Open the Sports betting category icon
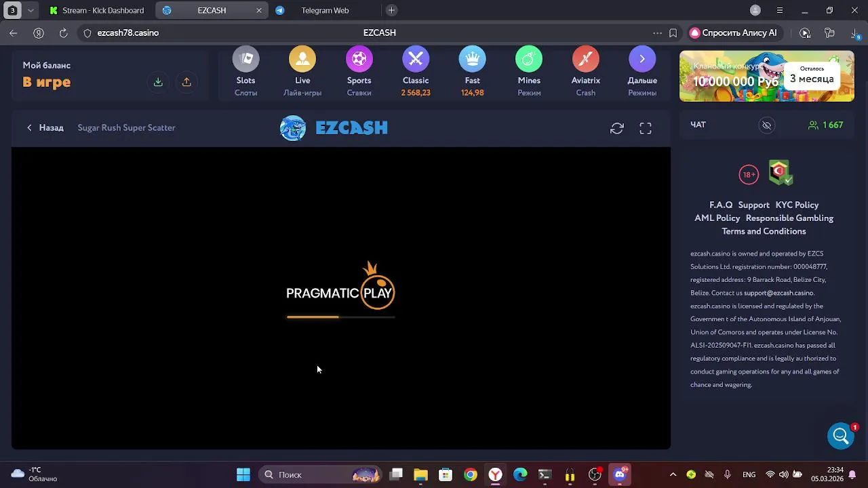 (x=359, y=60)
